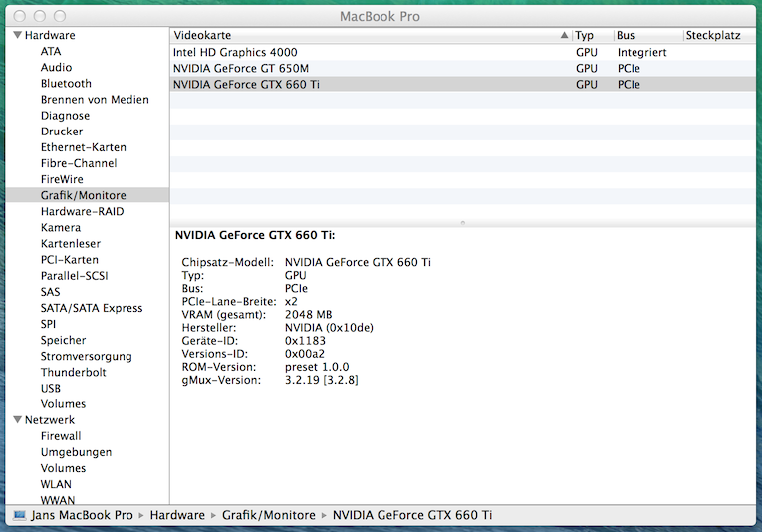
Task: Click Integriert bus cell for Intel row
Action: click(641, 52)
